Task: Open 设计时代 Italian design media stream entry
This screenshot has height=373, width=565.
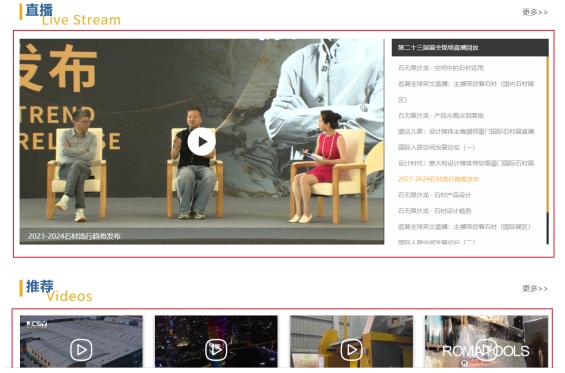Action: 466,163
